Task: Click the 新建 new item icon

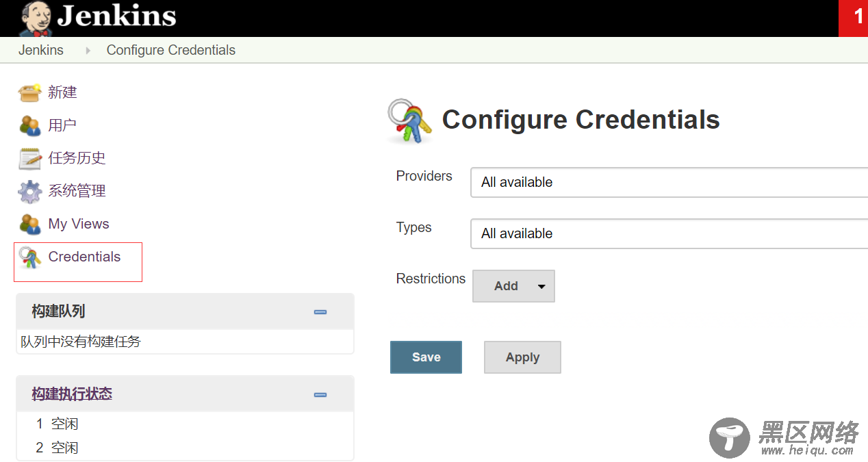Action: 30,92
